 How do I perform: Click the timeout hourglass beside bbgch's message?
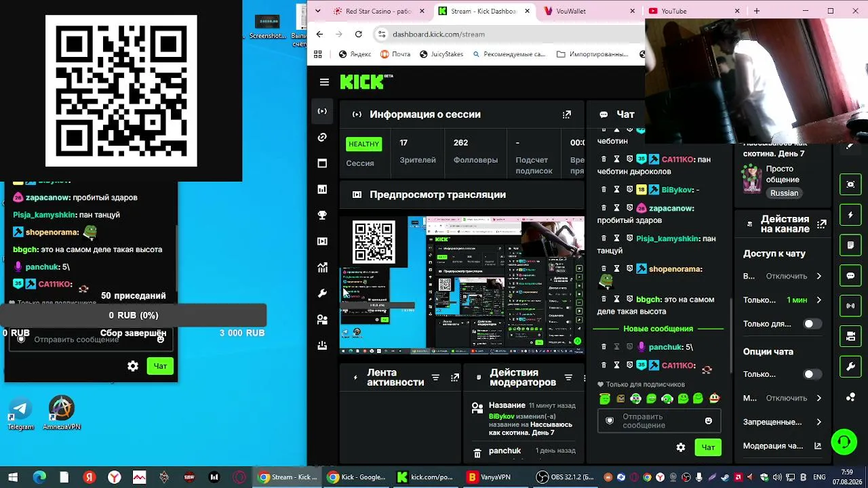click(x=616, y=299)
